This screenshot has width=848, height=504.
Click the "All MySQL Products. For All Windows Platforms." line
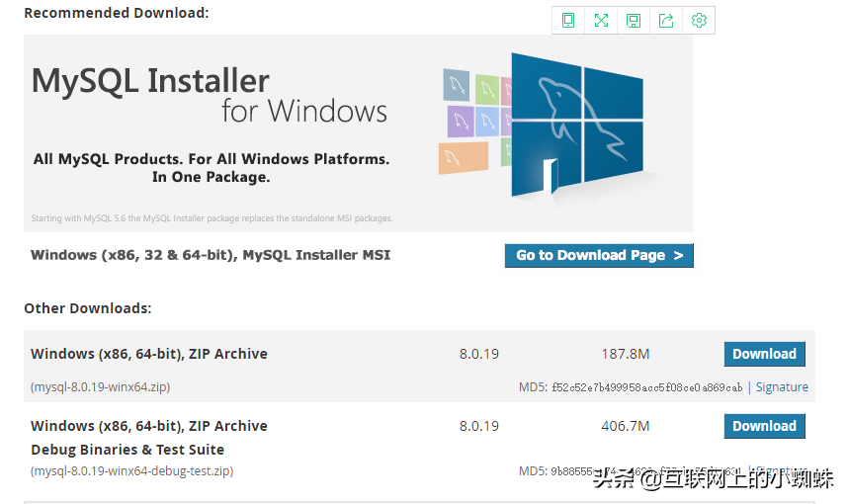[x=212, y=159]
